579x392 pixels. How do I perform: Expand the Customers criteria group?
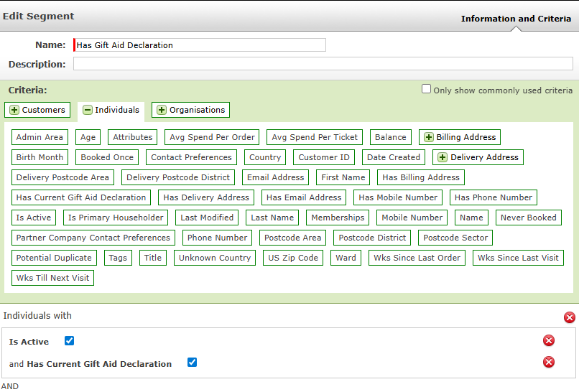pyautogui.click(x=14, y=110)
